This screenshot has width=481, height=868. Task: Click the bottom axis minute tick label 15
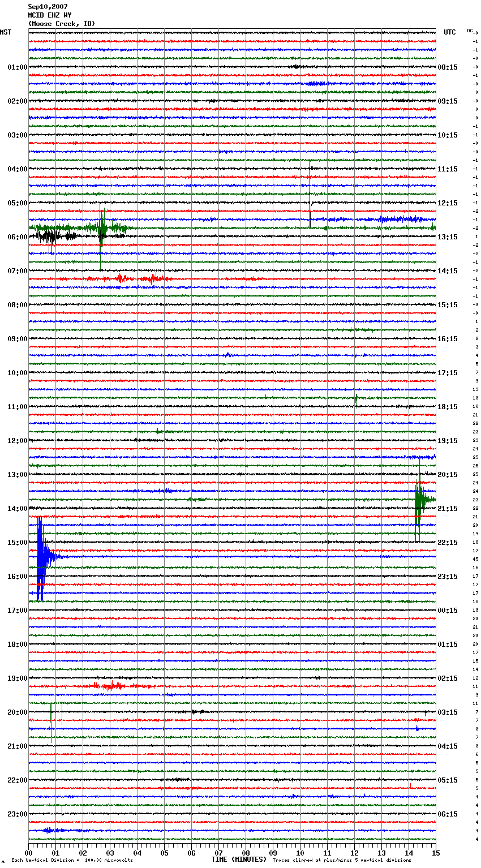[x=436, y=853]
